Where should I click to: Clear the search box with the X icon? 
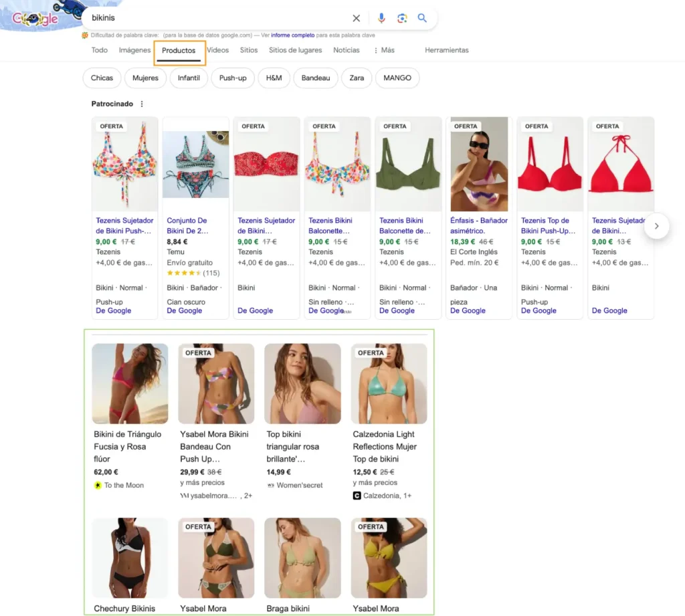coord(356,18)
